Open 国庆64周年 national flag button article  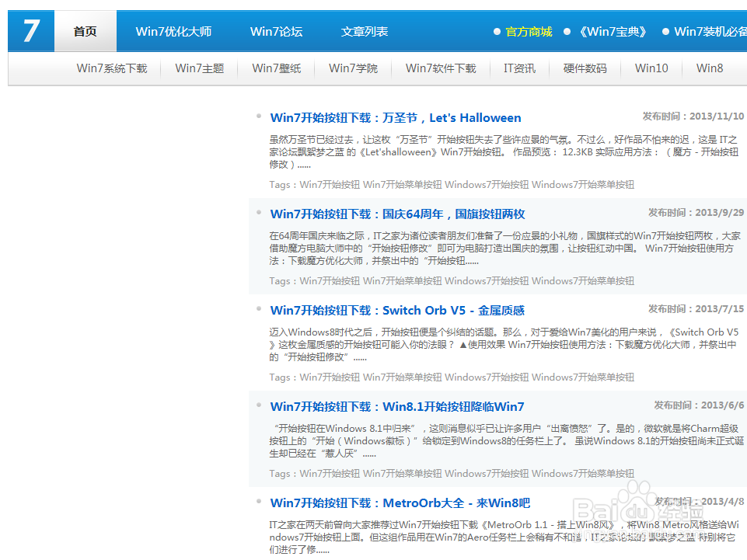click(x=396, y=214)
